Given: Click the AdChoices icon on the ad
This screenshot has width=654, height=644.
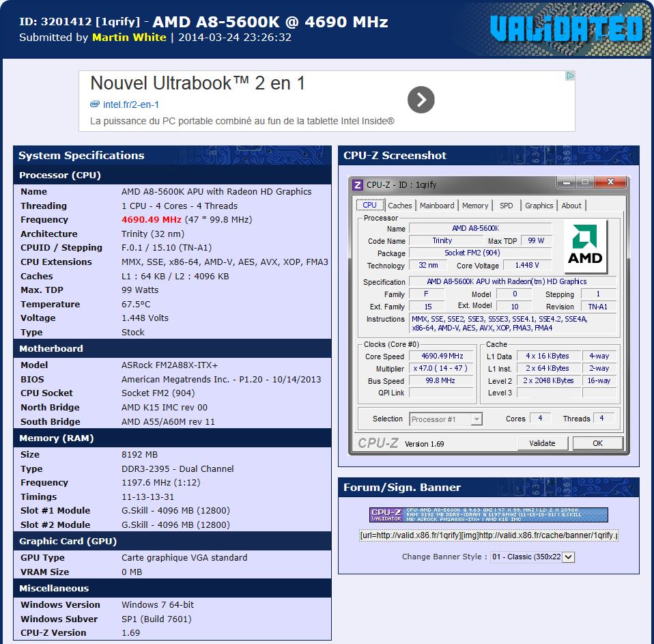Looking at the screenshot, I should tap(570, 76).
